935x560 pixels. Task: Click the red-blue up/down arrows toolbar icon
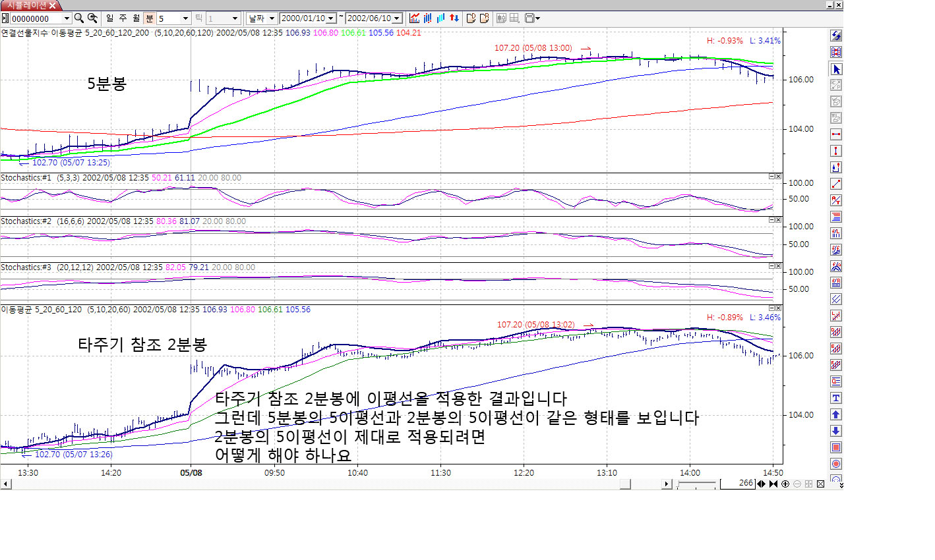coord(454,18)
